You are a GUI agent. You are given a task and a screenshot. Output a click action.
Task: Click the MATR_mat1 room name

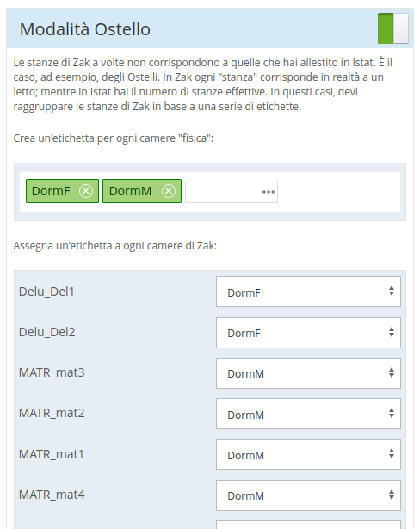[52, 454]
